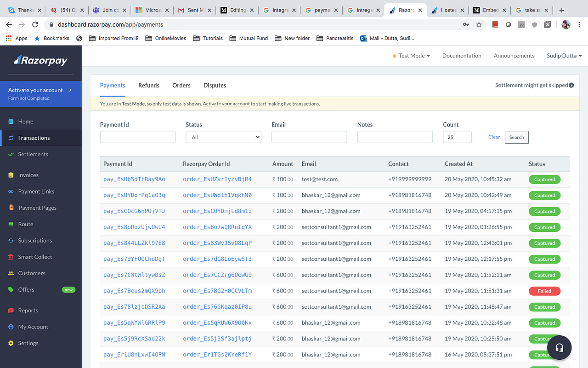The height and width of the screenshot is (368, 588).
Task: Open payment pay_EsUb5dTfRay9Ao
Action: (134, 179)
